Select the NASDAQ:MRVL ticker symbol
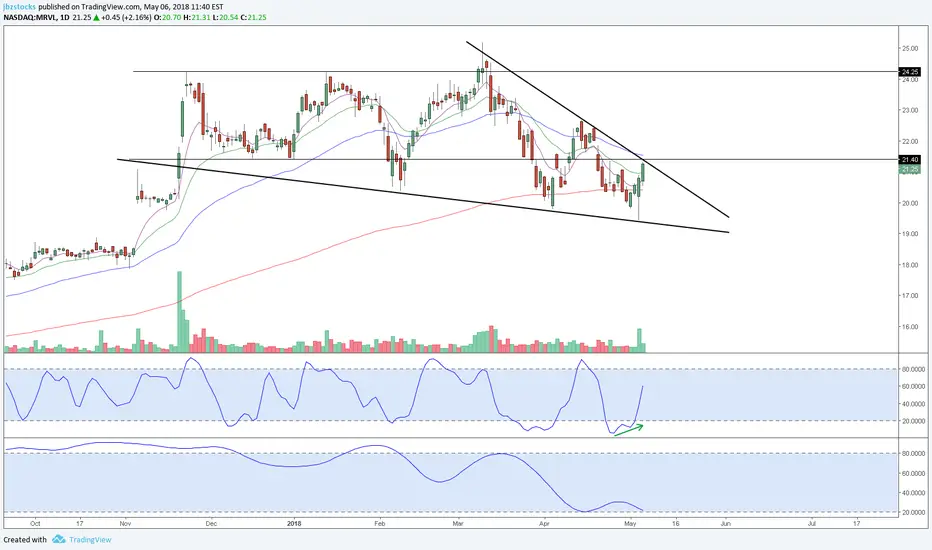The height and width of the screenshot is (550, 932). point(30,17)
